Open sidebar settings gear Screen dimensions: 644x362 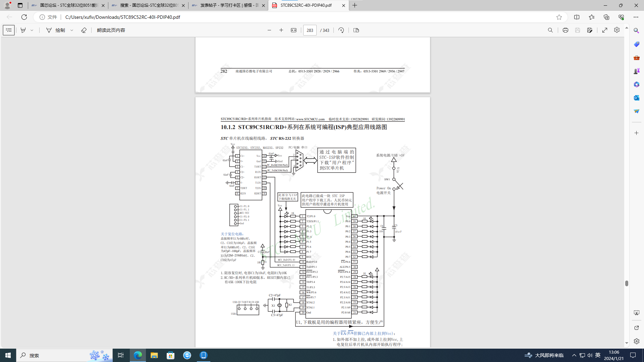pyautogui.click(x=636, y=341)
